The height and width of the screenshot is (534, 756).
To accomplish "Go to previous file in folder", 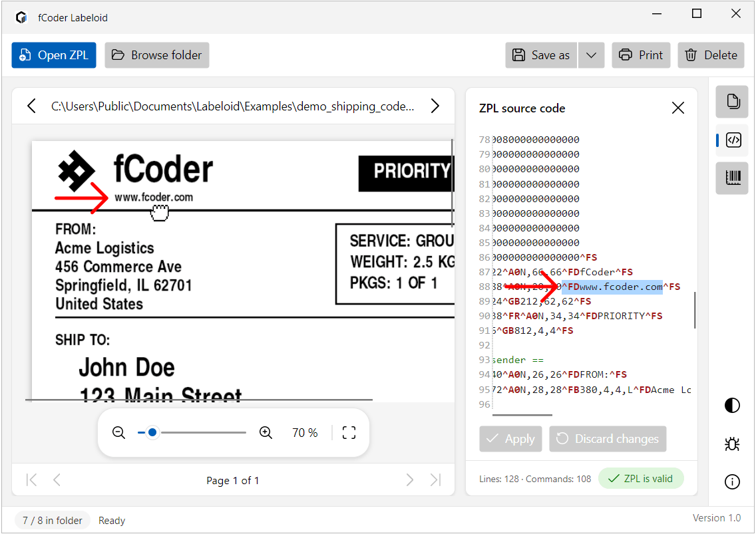I will point(32,106).
